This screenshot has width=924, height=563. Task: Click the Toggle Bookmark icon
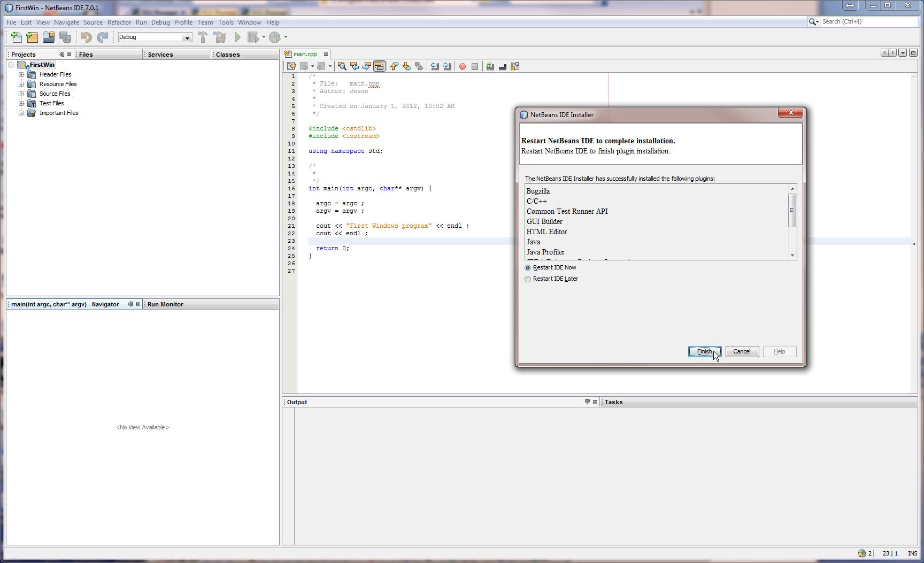tap(419, 66)
